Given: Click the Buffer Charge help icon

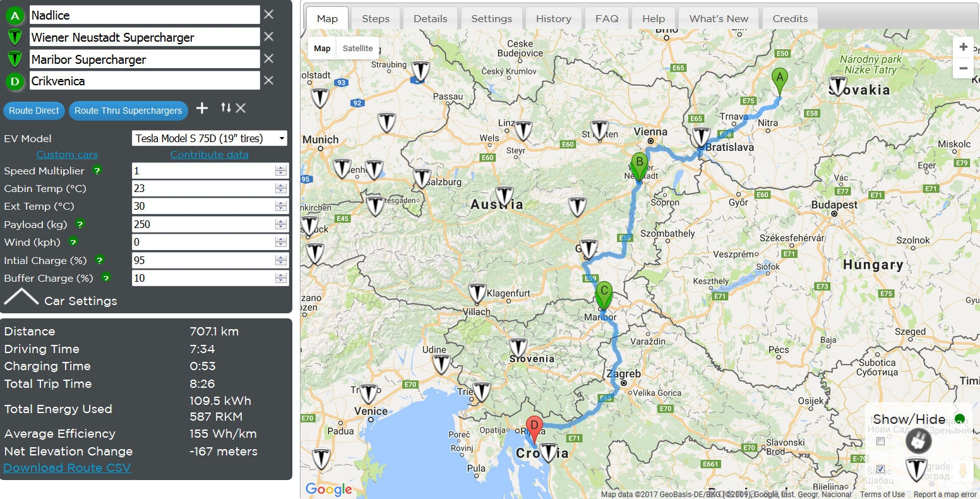Looking at the screenshot, I should click(106, 278).
